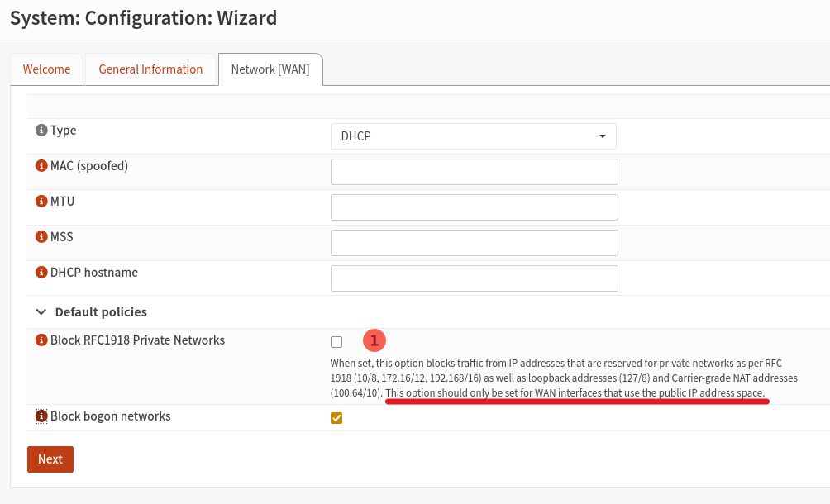Focus the MTU input field
This screenshot has height=504, width=830.
(x=473, y=207)
